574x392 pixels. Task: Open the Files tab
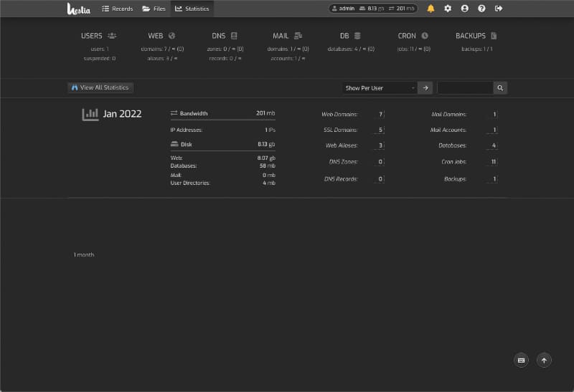click(x=154, y=9)
